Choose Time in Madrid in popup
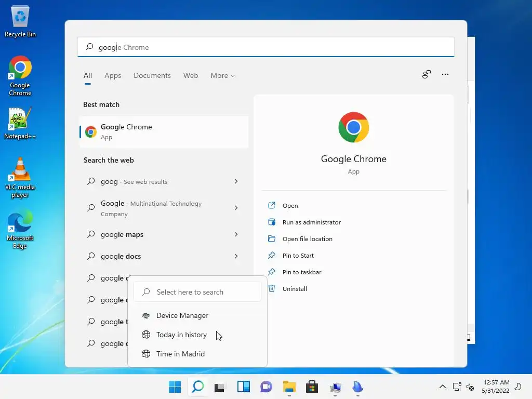The height and width of the screenshot is (399, 532). tap(197, 354)
